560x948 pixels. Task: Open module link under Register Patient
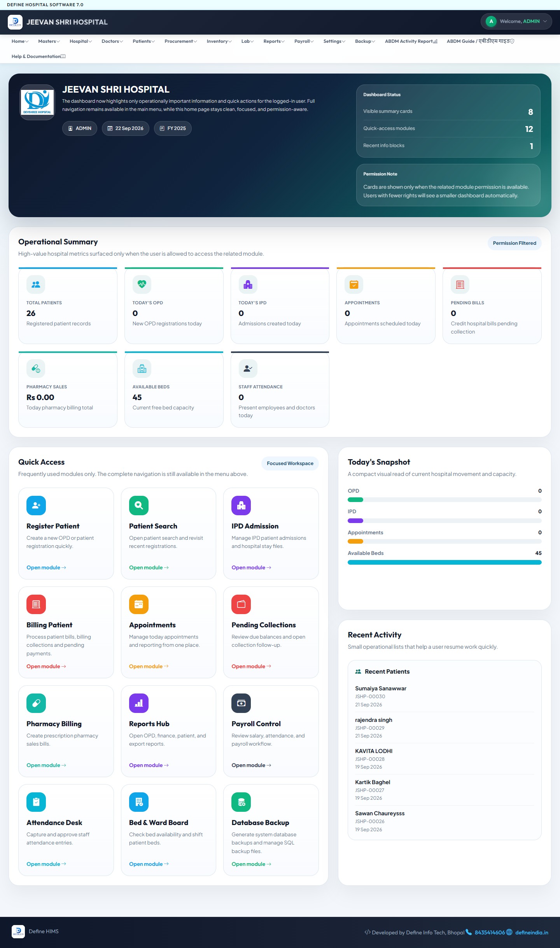(46, 567)
